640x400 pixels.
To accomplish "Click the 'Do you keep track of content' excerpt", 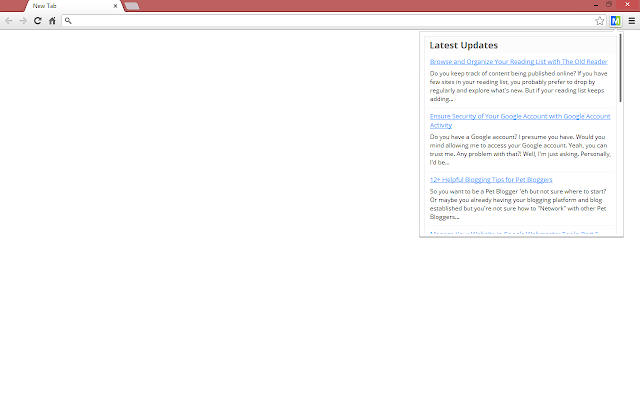I will point(518,86).
